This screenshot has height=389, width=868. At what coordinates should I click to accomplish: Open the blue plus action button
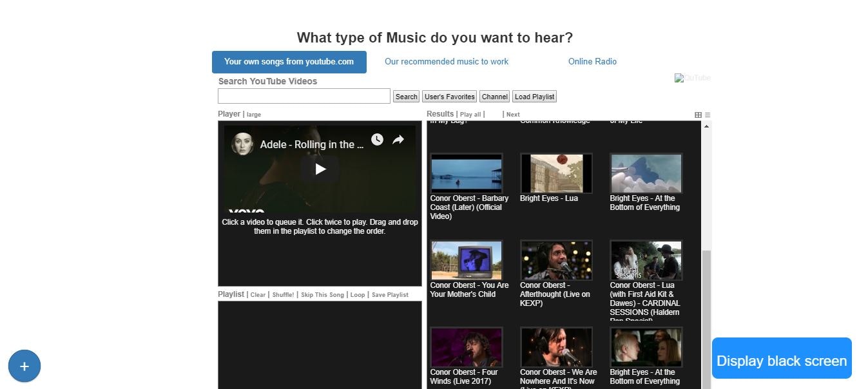coord(24,366)
